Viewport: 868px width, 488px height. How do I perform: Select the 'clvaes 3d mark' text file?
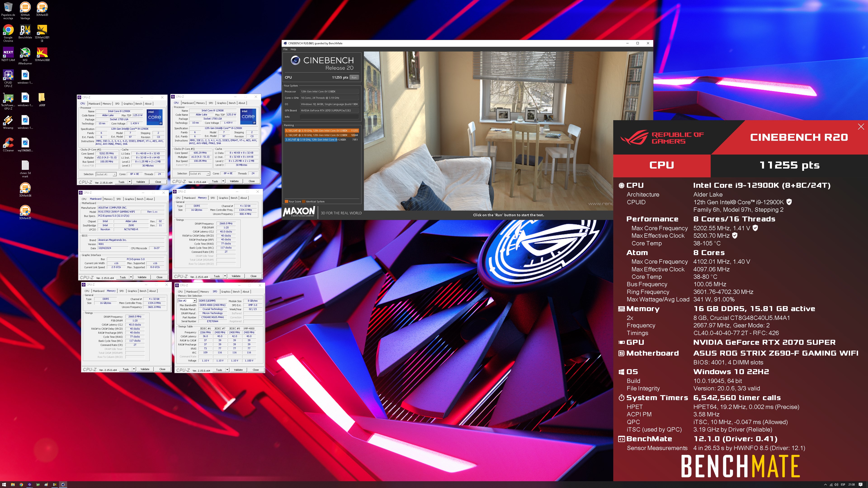coord(25,169)
